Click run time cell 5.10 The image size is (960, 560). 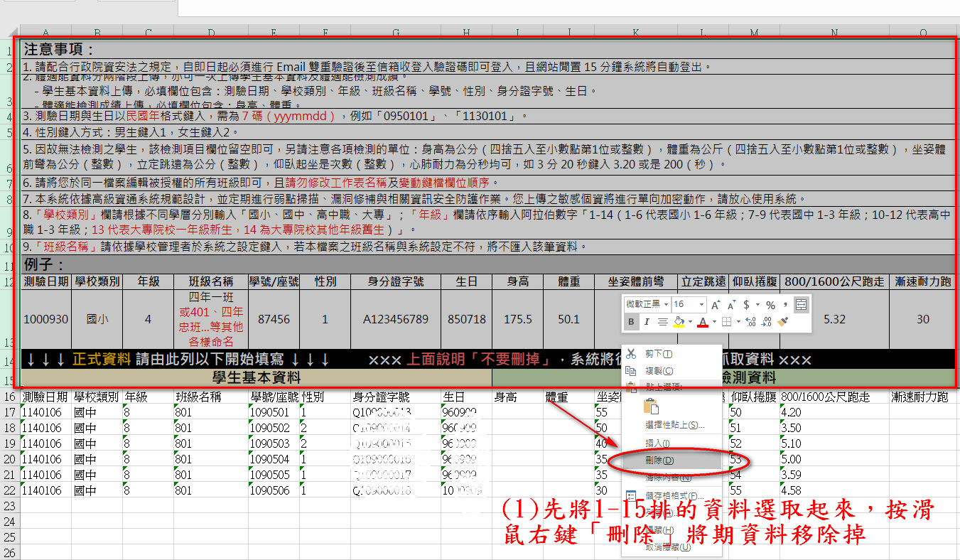pos(834,443)
